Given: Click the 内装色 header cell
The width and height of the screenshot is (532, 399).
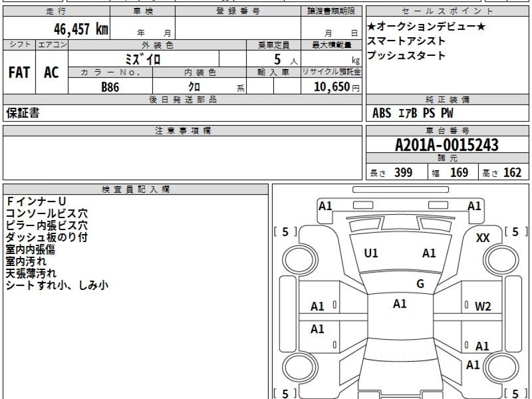Looking at the screenshot, I should click(x=200, y=72).
